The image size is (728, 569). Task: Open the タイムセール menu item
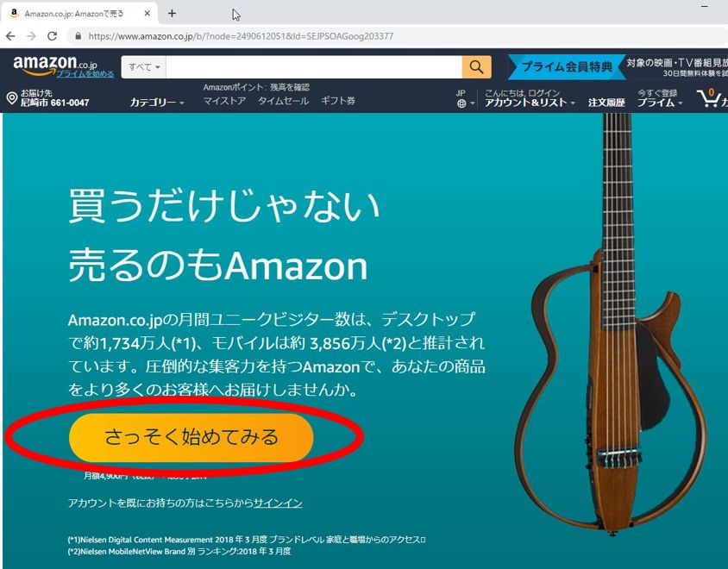(x=283, y=101)
